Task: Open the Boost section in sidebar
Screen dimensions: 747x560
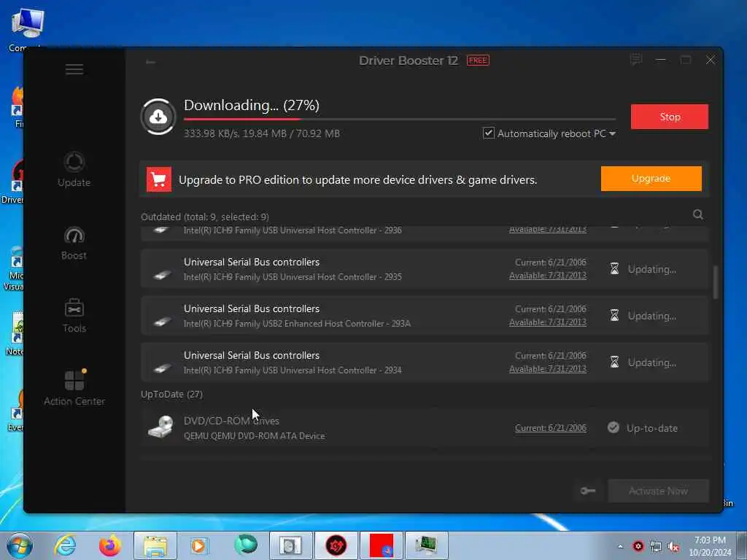Action: click(x=74, y=244)
